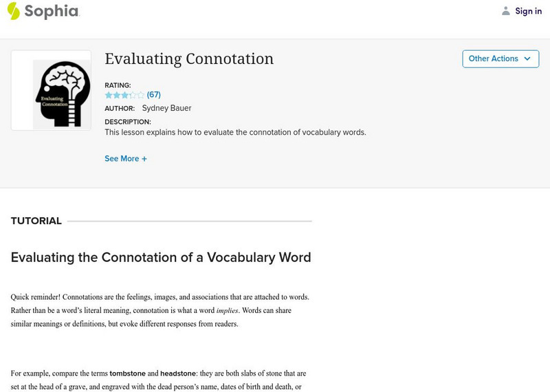Click the bold word headstone
This screenshot has width=550, height=392.
click(179, 373)
